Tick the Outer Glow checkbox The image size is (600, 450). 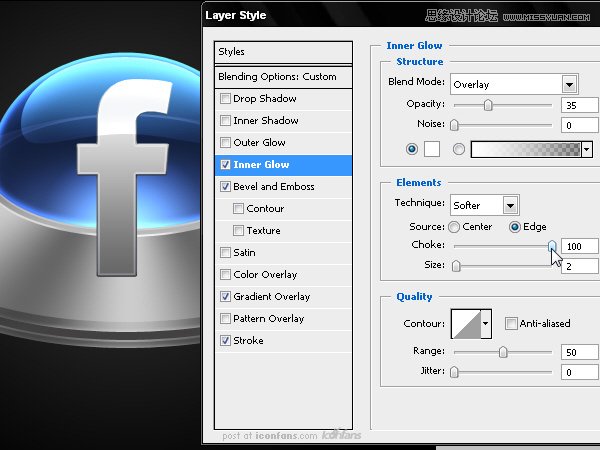coord(225,143)
